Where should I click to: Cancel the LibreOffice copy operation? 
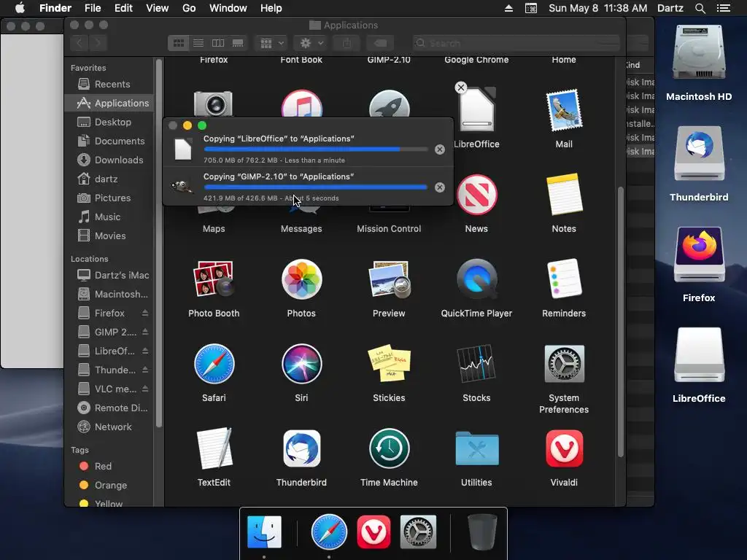pos(440,149)
